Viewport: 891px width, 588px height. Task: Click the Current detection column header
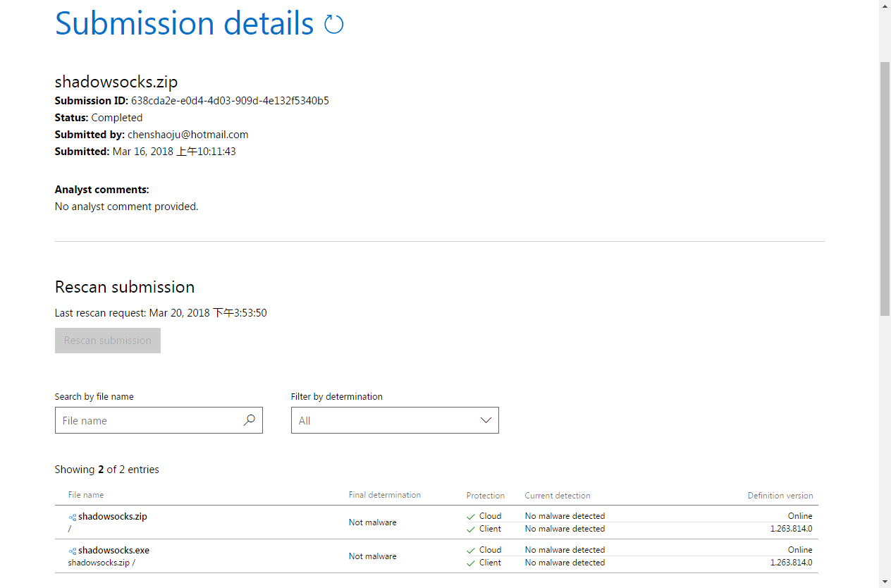(558, 495)
